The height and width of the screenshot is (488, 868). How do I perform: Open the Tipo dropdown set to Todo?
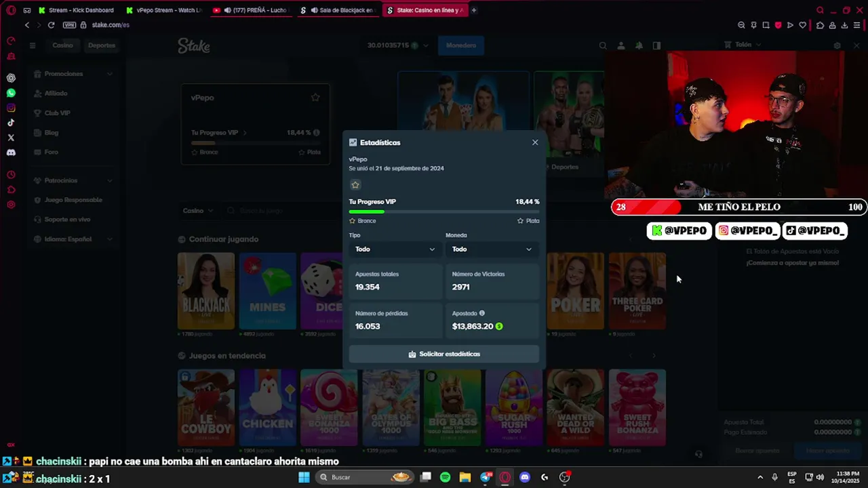click(x=395, y=249)
